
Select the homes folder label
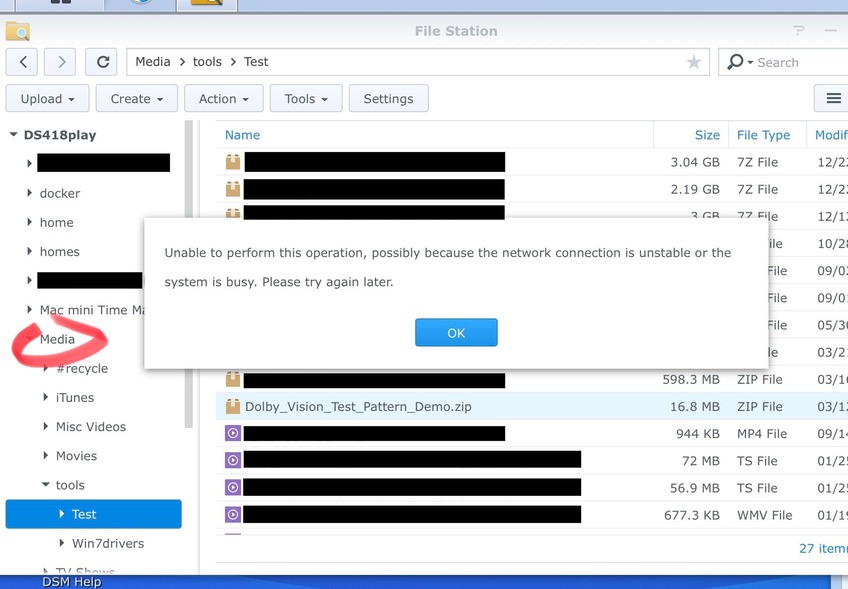click(x=59, y=252)
